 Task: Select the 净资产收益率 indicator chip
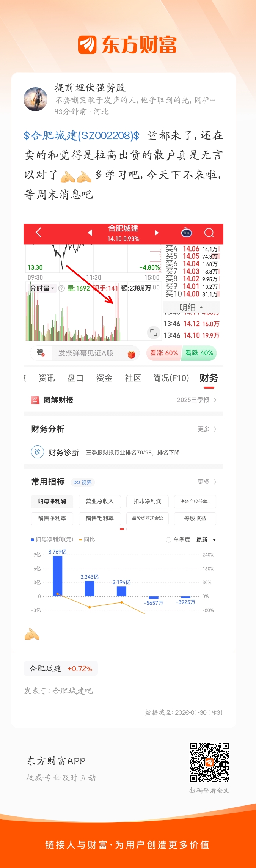pyautogui.click(x=195, y=502)
